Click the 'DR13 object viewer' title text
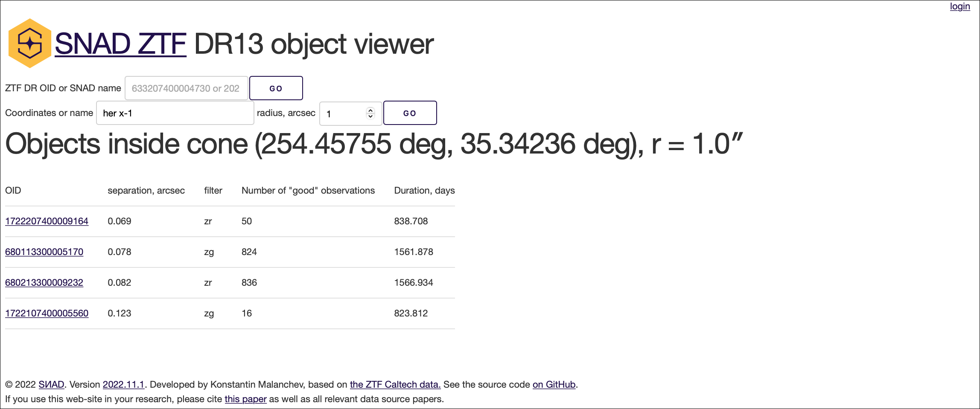 coord(314,44)
